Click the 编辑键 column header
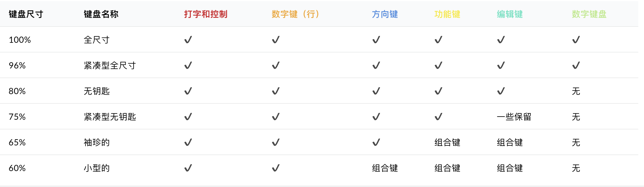644x187 pixels. tap(510, 14)
